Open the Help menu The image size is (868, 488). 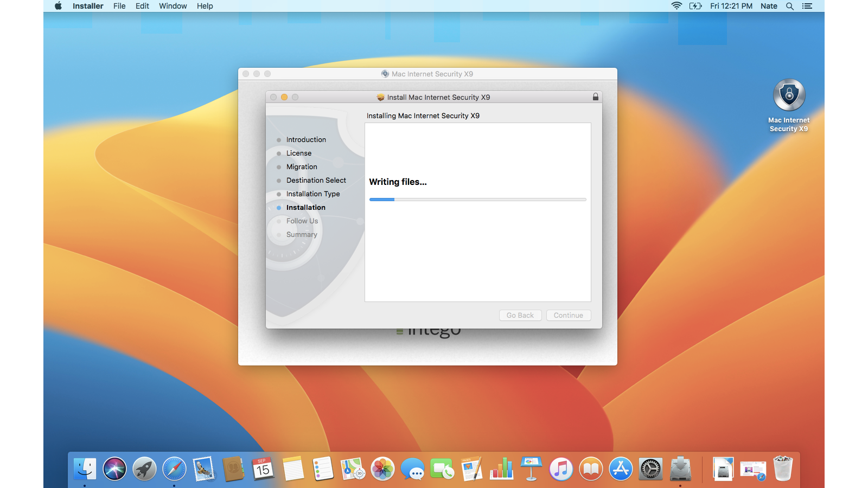pos(205,6)
